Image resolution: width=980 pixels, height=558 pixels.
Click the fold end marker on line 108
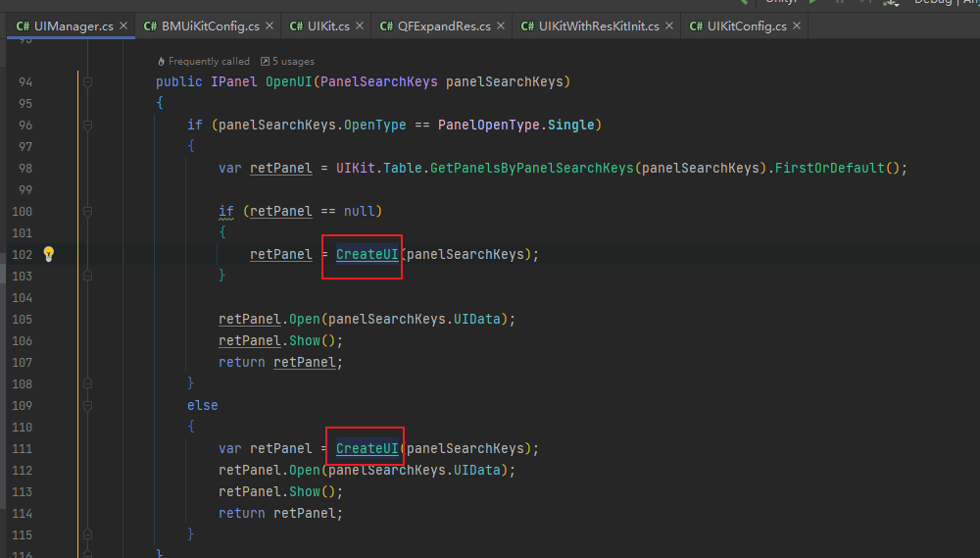point(87,383)
